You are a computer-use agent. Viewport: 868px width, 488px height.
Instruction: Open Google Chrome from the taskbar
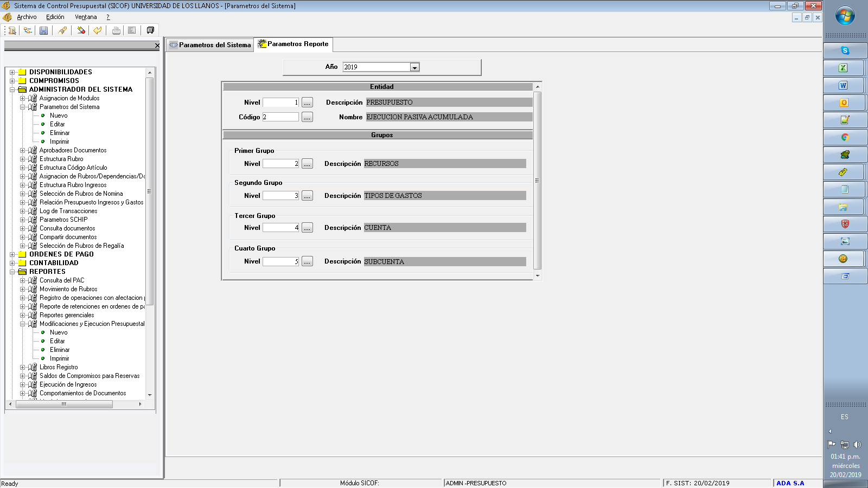click(x=844, y=137)
